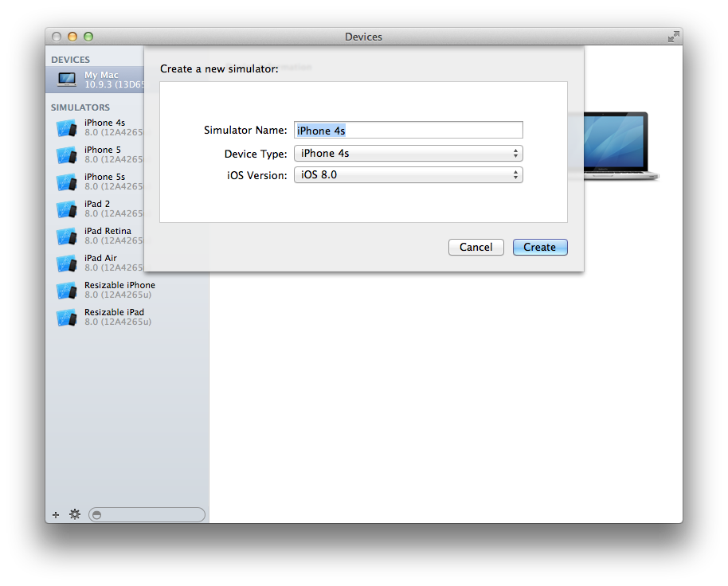Select the iPad Air row label
This screenshot has height=586, width=728.
[x=100, y=258]
